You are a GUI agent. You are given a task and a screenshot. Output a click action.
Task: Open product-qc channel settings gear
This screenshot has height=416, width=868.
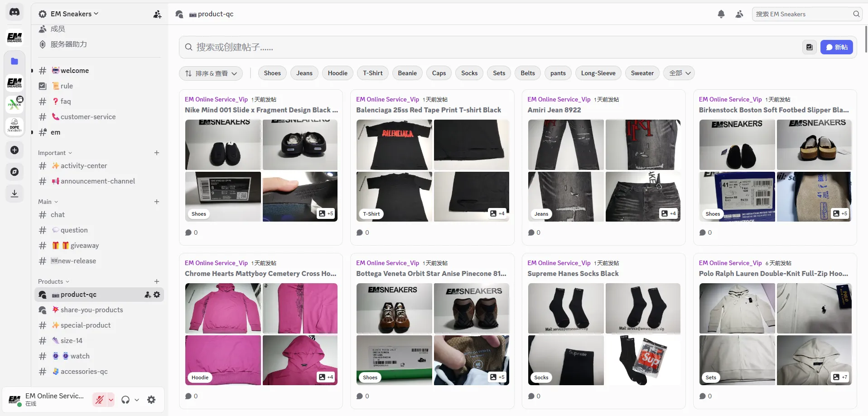click(x=157, y=295)
